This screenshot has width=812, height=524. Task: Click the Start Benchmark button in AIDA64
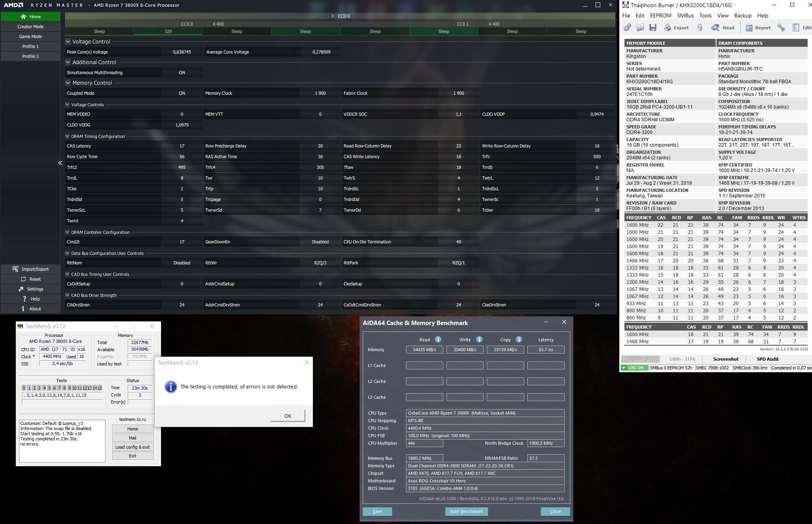click(466, 511)
